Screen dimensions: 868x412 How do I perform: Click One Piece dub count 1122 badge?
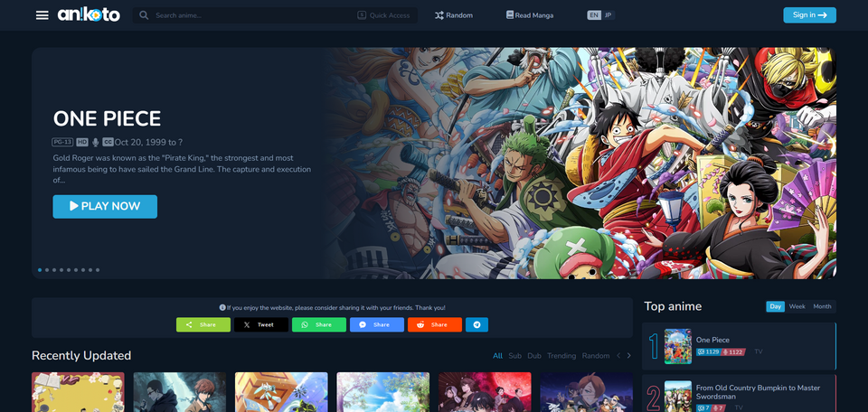click(x=732, y=351)
